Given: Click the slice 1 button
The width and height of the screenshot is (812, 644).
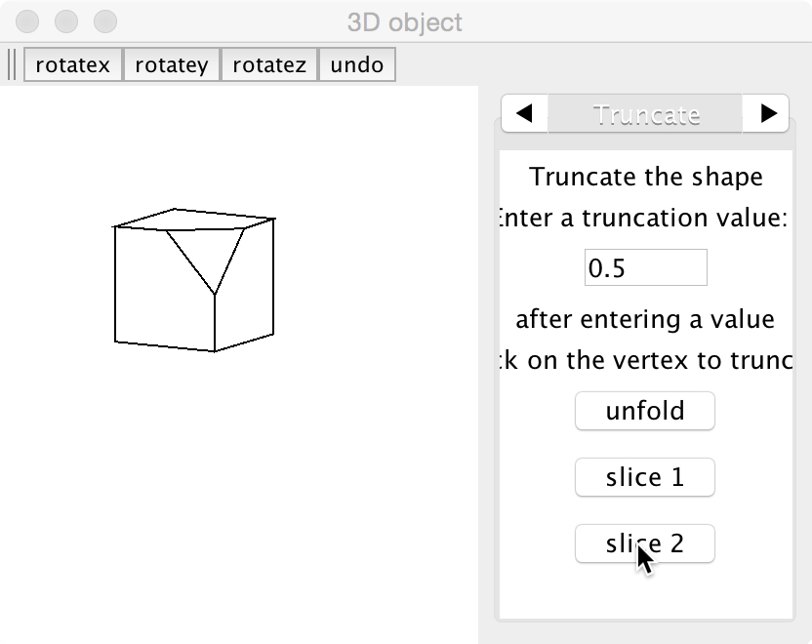Looking at the screenshot, I should pyautogui.click(x=645, y=477).
